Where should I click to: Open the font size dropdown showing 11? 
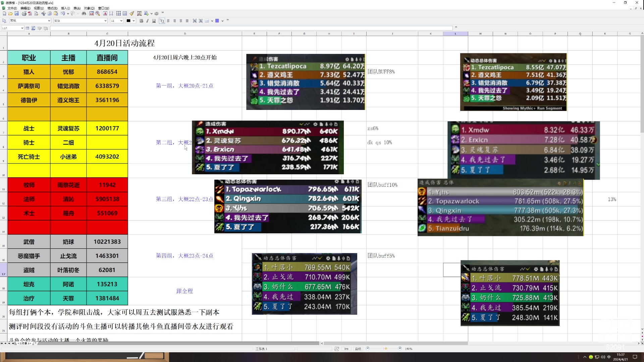click(116, 20)
